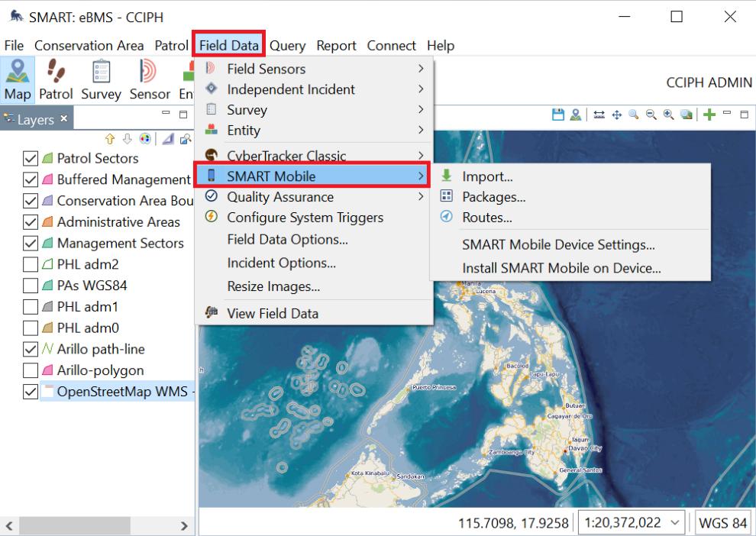The image size is (756, 536).
Task: Open the Map perspective icon
Action: (18, 79)
